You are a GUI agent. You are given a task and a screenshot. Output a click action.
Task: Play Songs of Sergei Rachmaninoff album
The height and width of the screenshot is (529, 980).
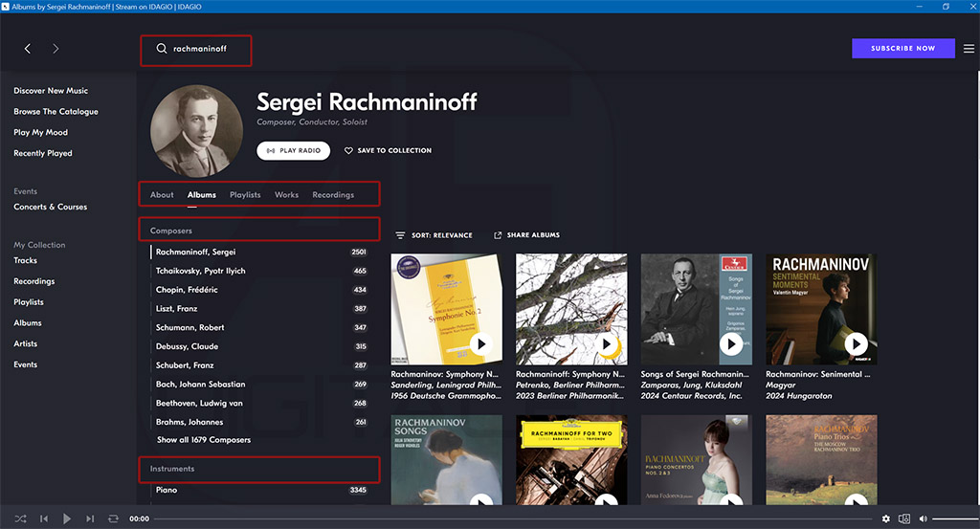coord(730,343)
